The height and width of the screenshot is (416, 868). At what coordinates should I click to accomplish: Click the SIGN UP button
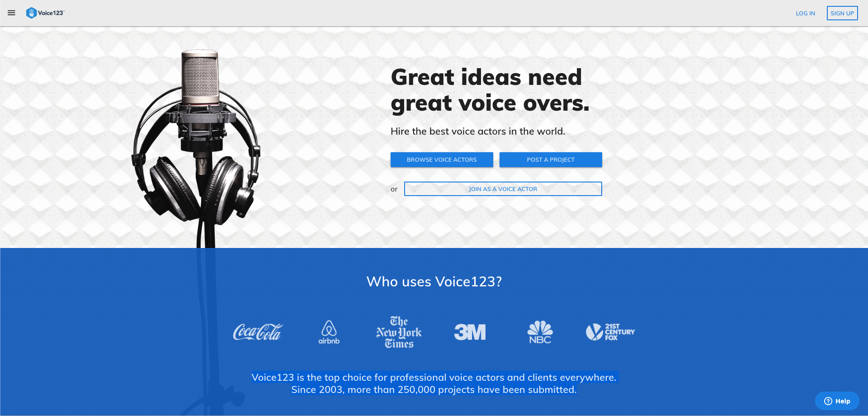click(842, 13)
